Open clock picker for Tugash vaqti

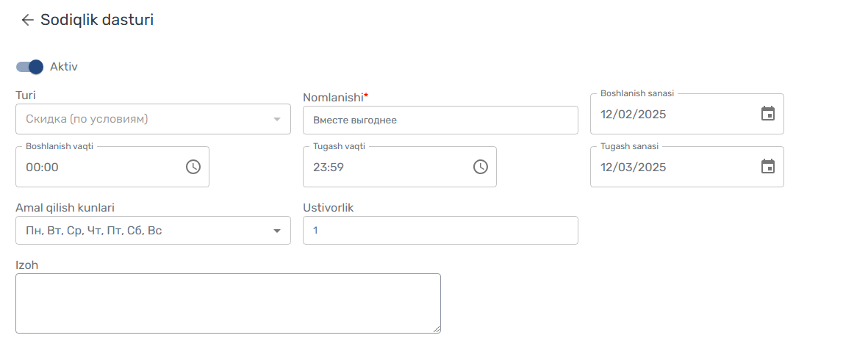click(x=480, y=167)
